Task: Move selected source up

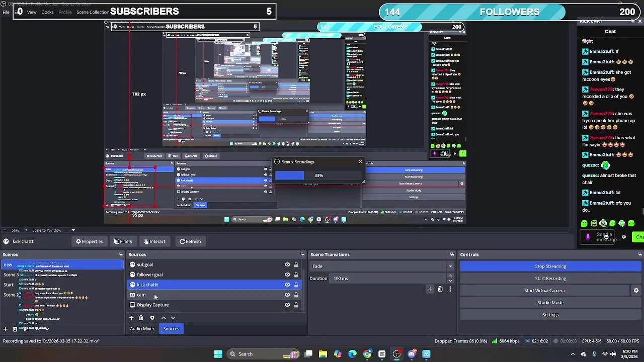Action: pos(163,318)
